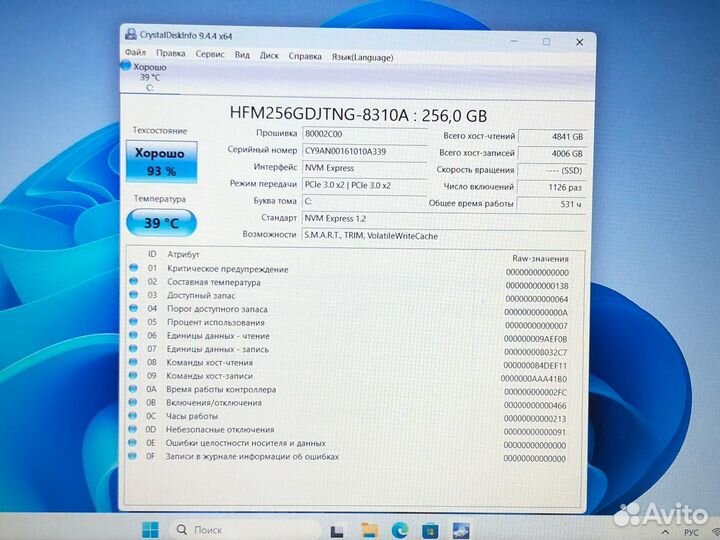The height and width of the screenshot is (540, 720).
Task: Click status dot for 09 Команды хост-записи
Action: pyautogui.click(x=133, y=375)
